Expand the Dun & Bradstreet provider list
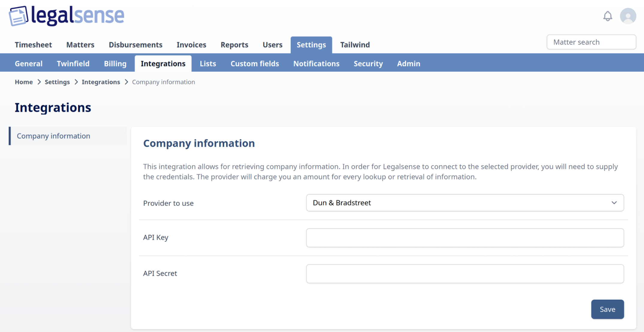 pyautogui.click(x=464, y=203)
